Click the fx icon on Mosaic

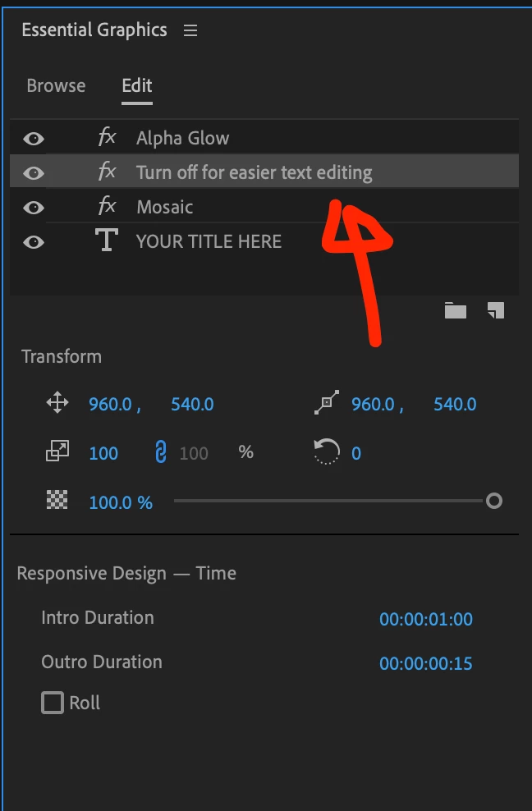[x=107, y=206]
